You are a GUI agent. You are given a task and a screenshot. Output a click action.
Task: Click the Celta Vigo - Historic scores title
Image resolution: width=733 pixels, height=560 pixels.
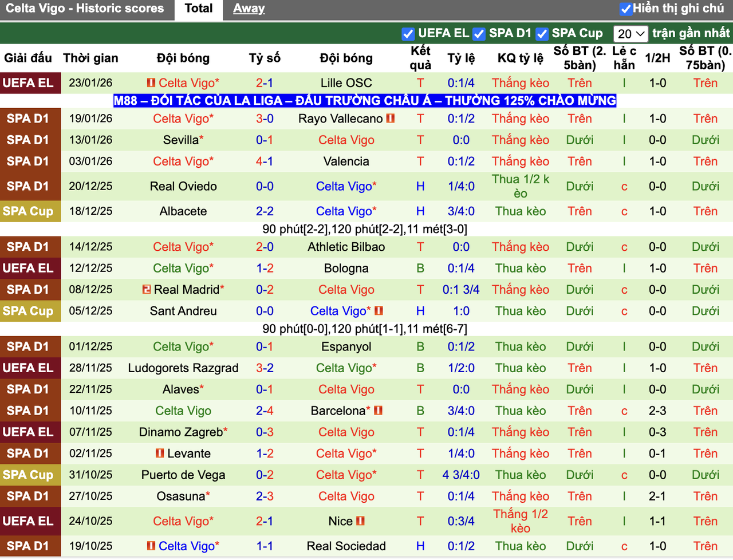point(85,9)
